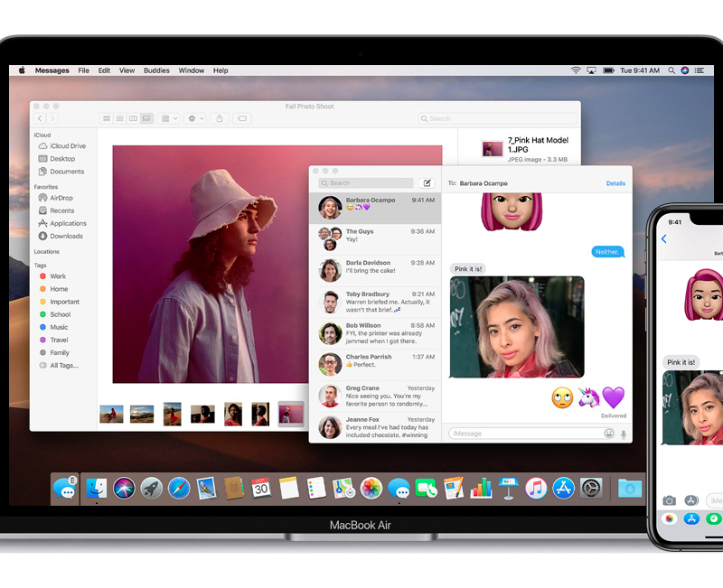Image resolution: width=723 pixels, height=588 pixels.
Task: Open the Buddies menu
Action: point(156,70)
